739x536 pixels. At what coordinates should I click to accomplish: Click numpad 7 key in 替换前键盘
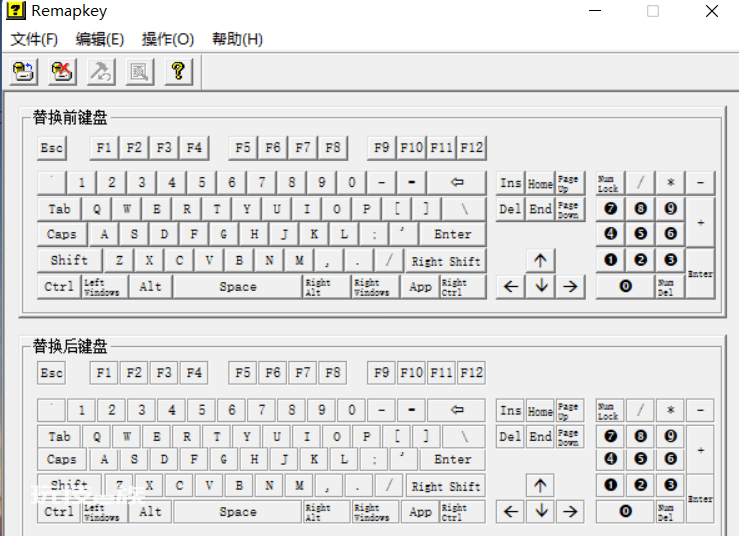pyautogui.click(x=610, y=209)
